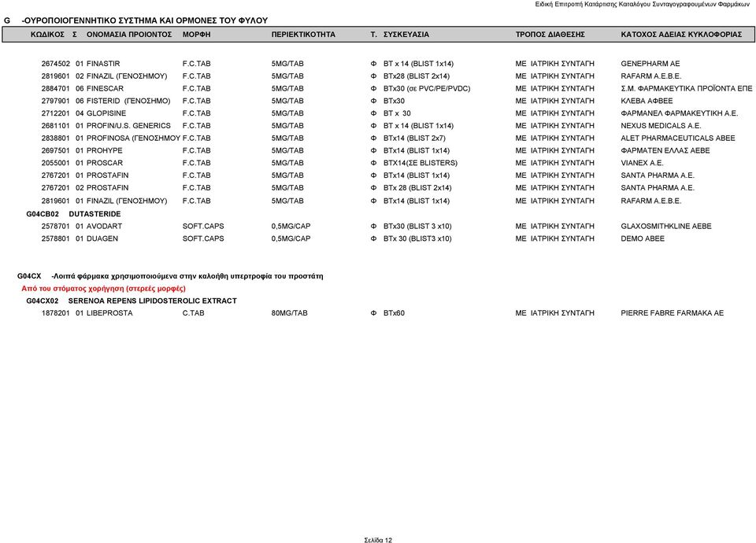Screen dimensions: 756x543
Task: Select DEMO ABEE holder name
Action: (x=643, y=239)
